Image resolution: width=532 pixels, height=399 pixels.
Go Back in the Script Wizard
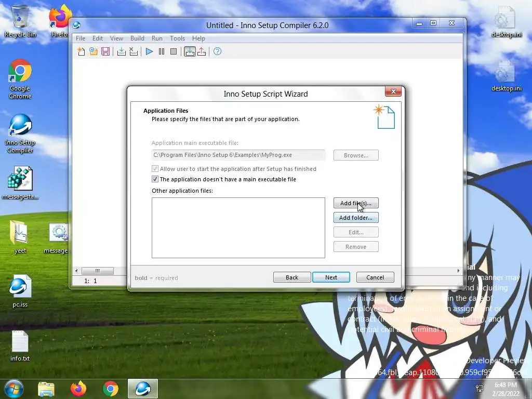click(292, 277)
